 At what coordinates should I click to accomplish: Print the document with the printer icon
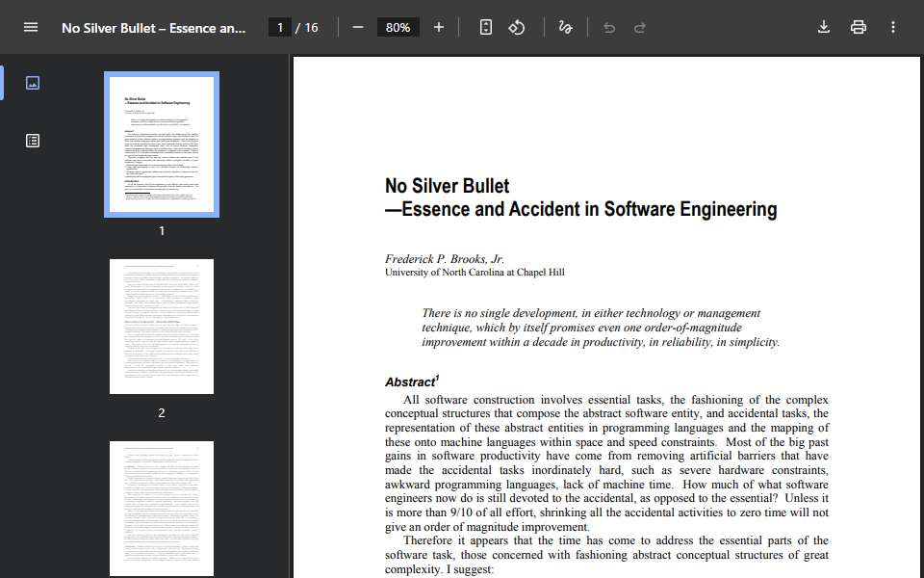click(859, 27)
